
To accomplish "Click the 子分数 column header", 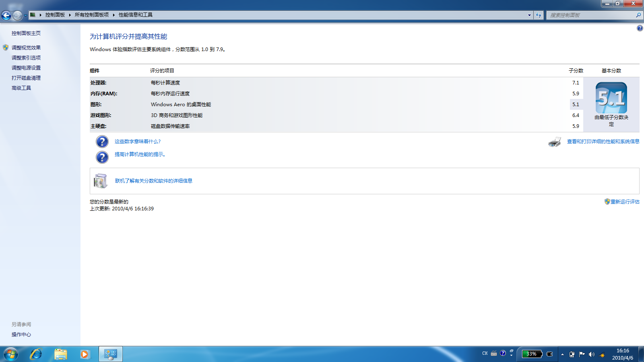I will (576, 71).
